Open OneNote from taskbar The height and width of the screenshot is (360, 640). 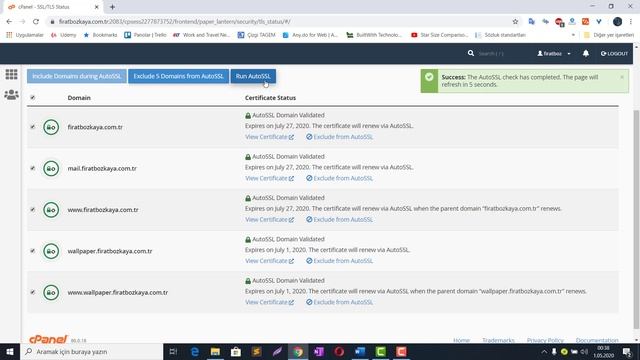tap(319, 351)
